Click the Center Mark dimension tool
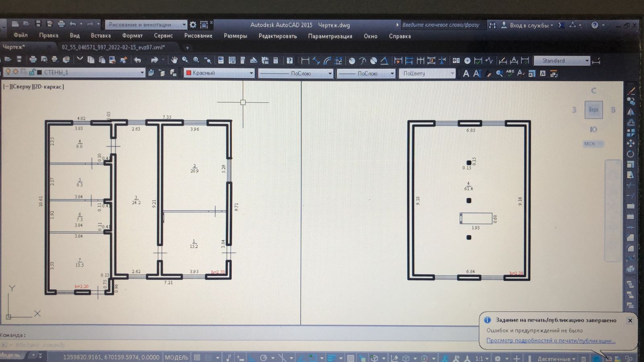Image resolution: width=644 pixels, height=362 pixels. tap(467, 61)
